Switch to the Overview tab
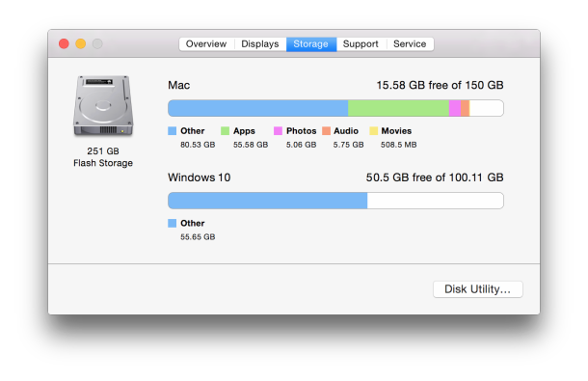The height and width of the screenshot is (381, 588). point(206,44)
